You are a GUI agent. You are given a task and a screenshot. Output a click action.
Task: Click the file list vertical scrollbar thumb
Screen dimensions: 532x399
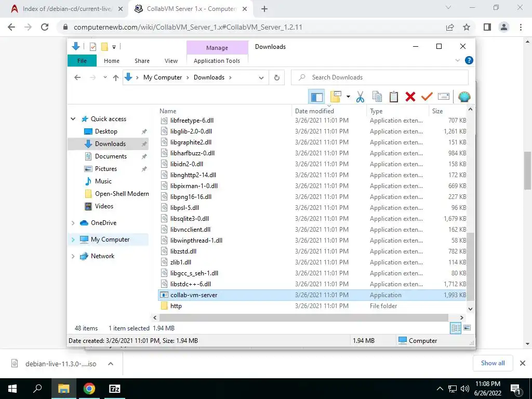tap(470, 267)
